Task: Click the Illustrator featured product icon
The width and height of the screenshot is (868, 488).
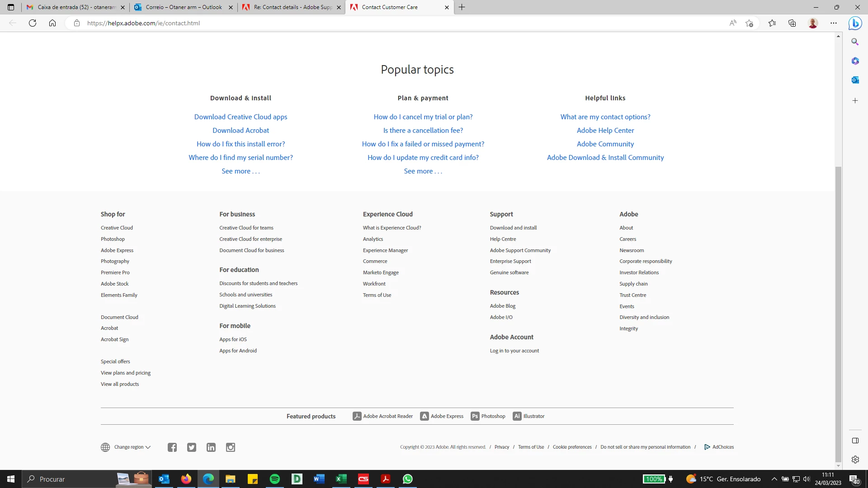Action: pyautogui.click(x=517, y=416)
